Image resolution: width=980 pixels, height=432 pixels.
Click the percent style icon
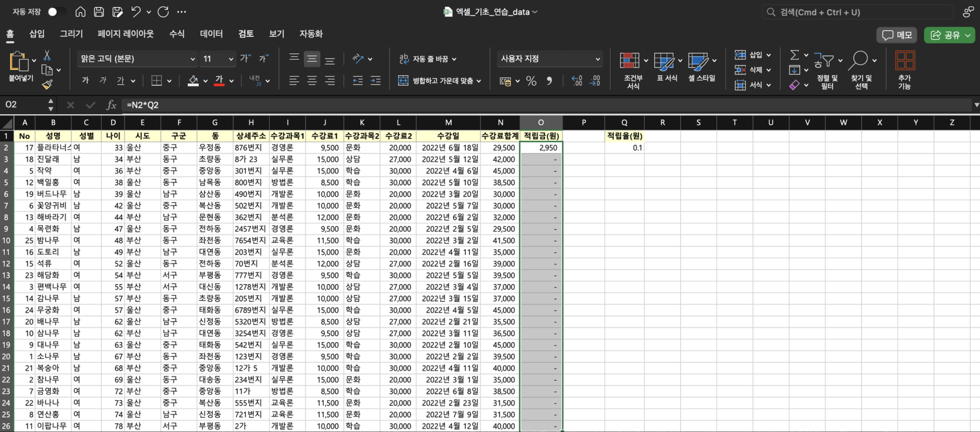pos(531,80)
